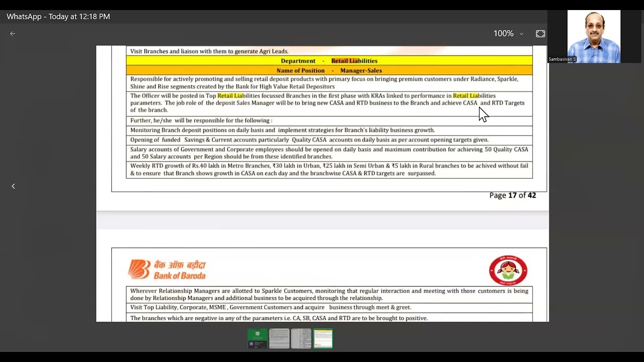Click the 'Retail Liabilities' department heading
Screen dimensions: 644x362
pos(354,61)
